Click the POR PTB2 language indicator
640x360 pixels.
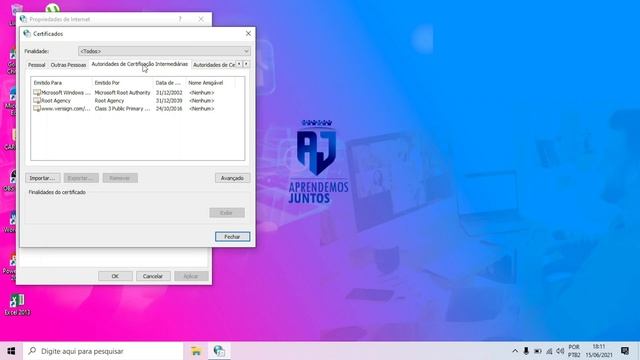tap(574, 351)
